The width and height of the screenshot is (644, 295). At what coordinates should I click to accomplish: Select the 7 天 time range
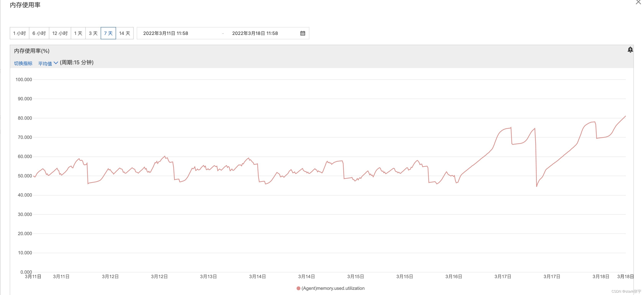point(108,33)
